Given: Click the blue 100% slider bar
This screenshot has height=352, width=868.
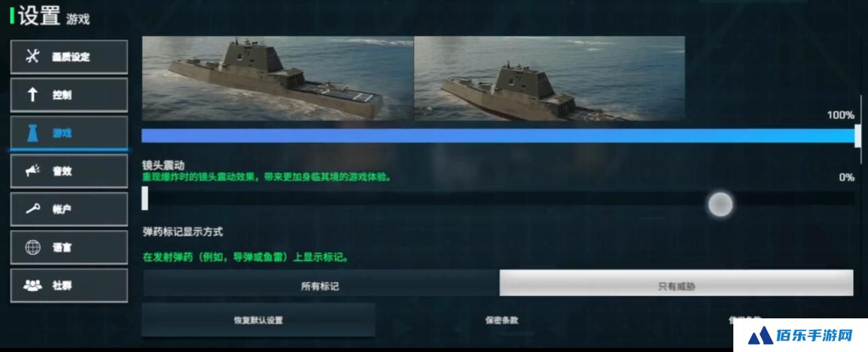Looking at the screenshot, I should pos(498,135).
